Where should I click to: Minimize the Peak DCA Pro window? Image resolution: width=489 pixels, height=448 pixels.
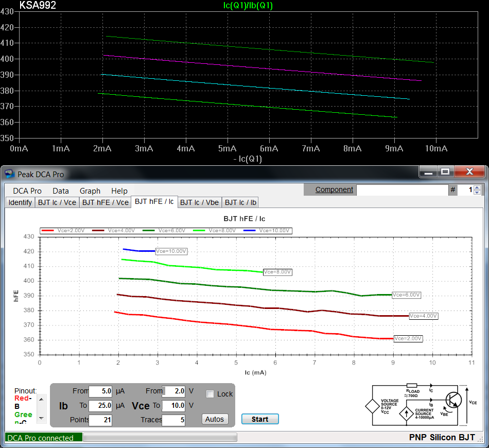point(428,172)
